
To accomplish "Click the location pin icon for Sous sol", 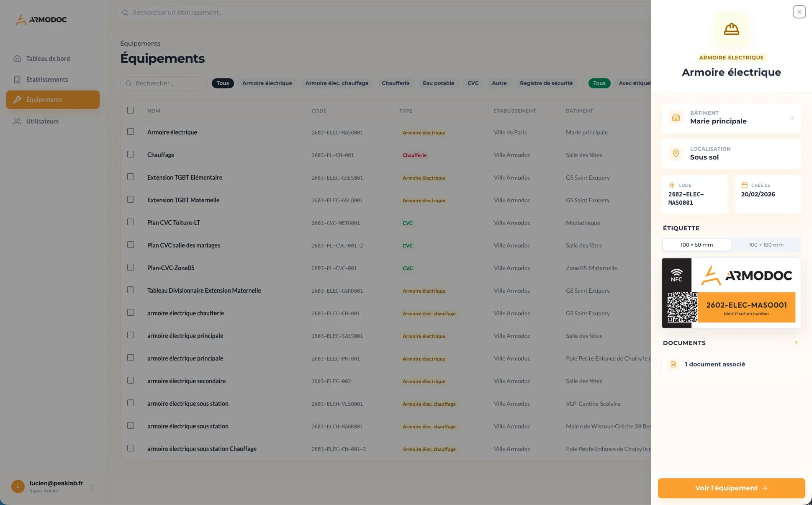I will [x=676, y=153].
